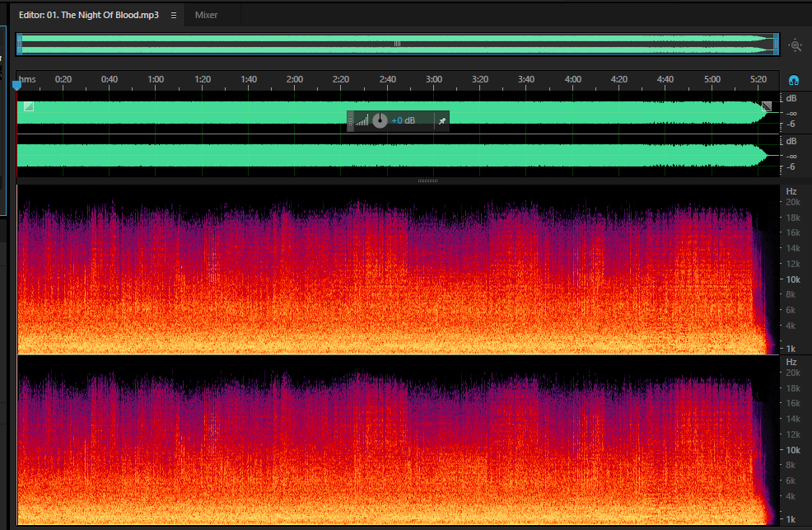Switch to the Mixer tab
The width and height of the screenshot is (812, 530).
(x=206, y=15)
